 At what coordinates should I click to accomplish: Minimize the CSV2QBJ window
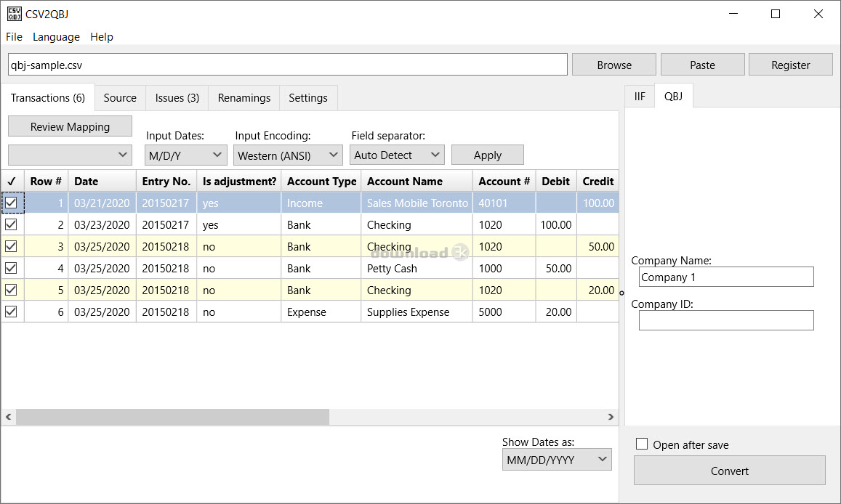click(733, 14)
